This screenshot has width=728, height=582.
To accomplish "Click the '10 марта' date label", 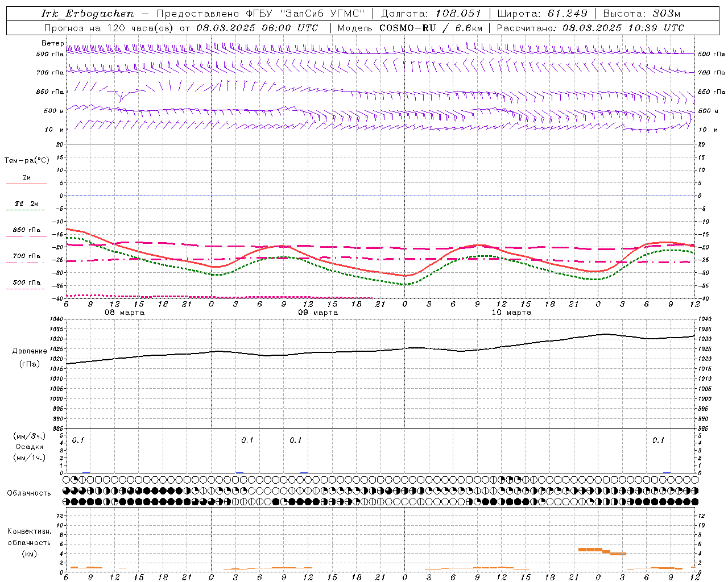I will point(511,312).
